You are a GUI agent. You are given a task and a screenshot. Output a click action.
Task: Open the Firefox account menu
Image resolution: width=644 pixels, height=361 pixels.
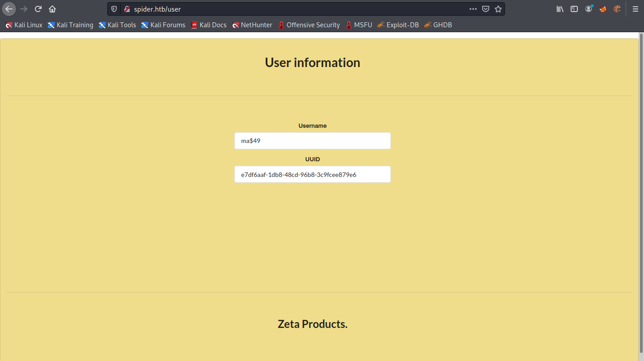pyautogui.click(x=589, y=9)
